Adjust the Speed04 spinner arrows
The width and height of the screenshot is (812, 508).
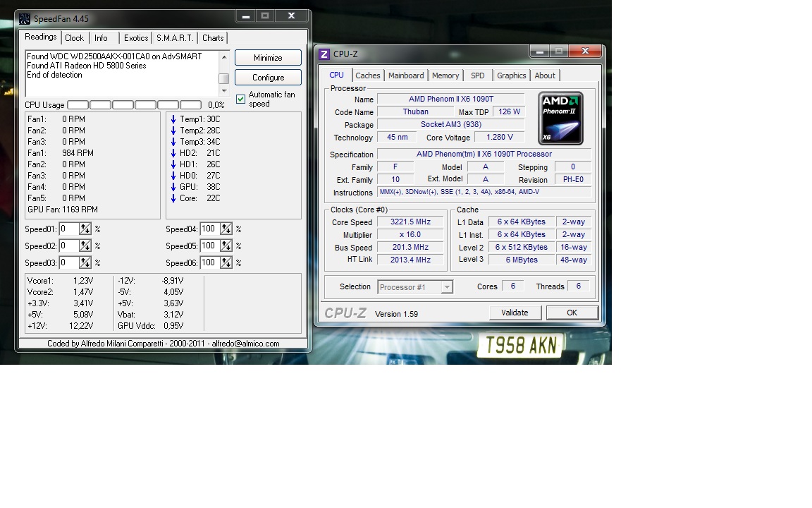226,229
